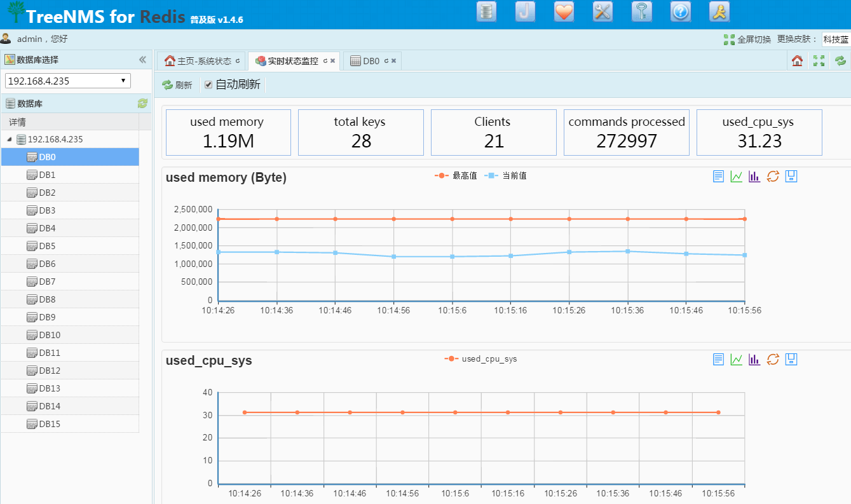Switch used memory chart to bar view
851x504 pixels.
[x=754, y=176]
